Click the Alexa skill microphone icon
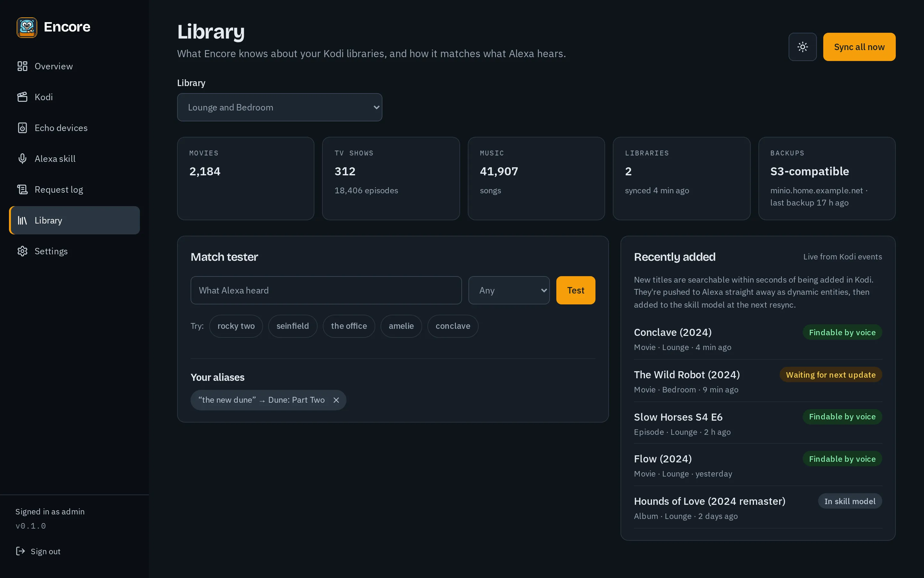The image size is (924, 578). (x=22, y=159)
